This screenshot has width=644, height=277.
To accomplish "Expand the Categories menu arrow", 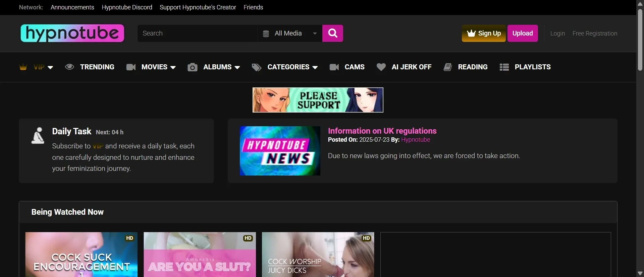I will click(315, 67).
